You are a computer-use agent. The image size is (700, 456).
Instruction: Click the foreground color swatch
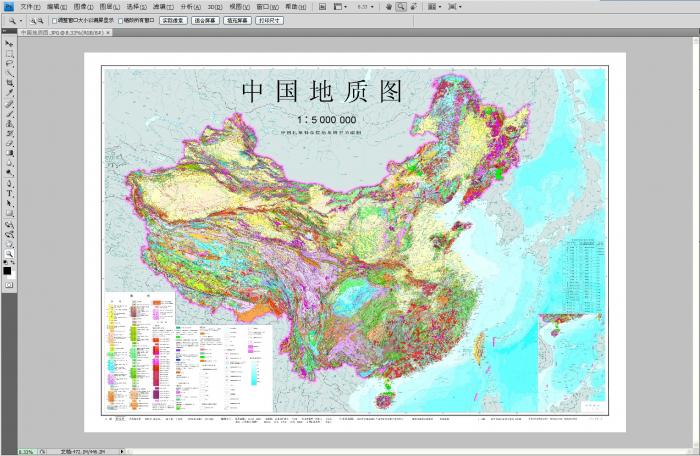click(x=7, y=270)
